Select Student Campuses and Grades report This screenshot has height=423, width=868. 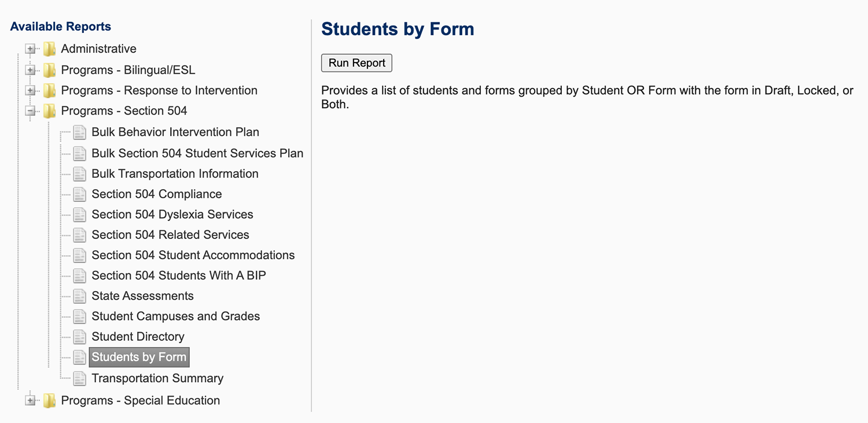(x=175, y=317)
